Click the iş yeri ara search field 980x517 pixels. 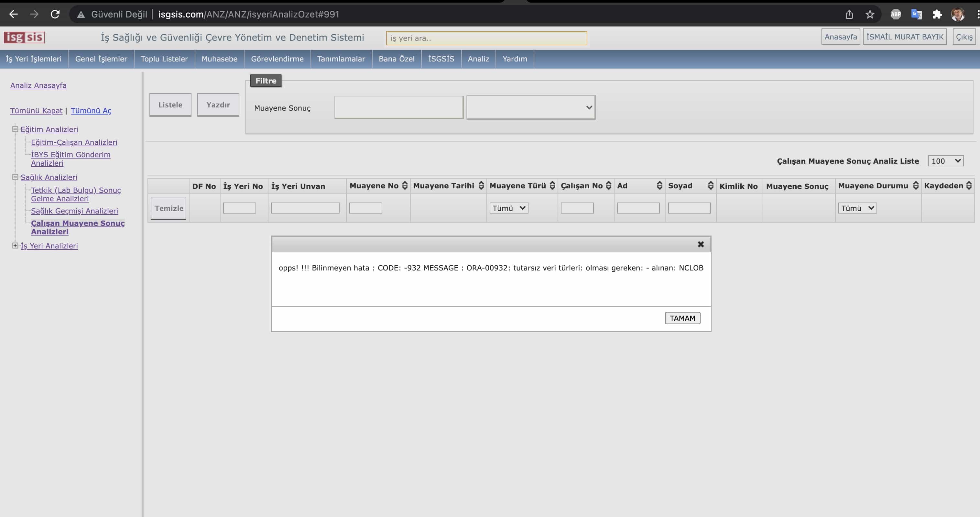point(486,38)
